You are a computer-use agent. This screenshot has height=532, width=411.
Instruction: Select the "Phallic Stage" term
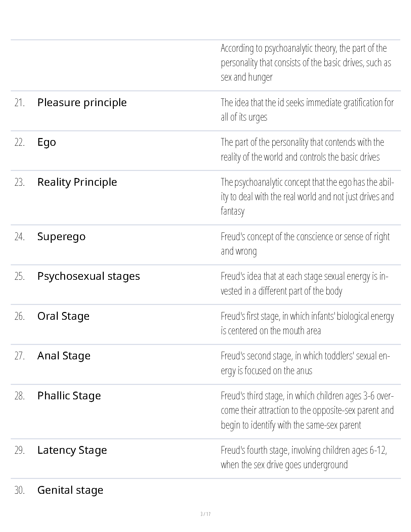(x=69, y=396)
